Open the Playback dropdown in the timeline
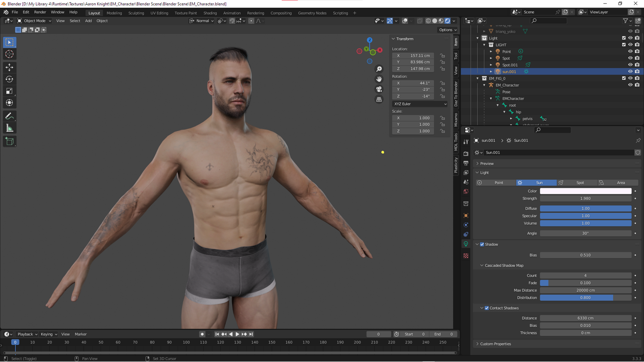The image size is (644, 362). (27, 334)
